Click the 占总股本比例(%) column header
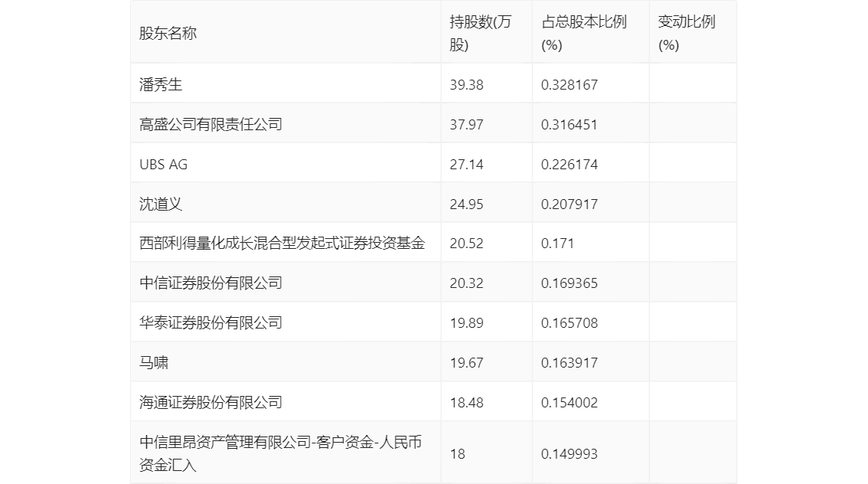 coord(584,33)
